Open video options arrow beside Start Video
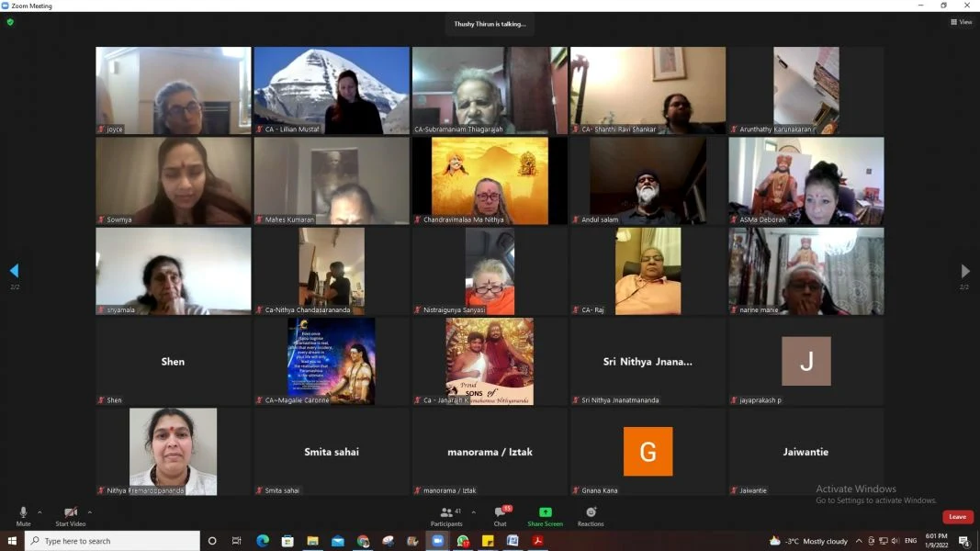The width and height of the screenshot is (980, 551). point(90,512)
